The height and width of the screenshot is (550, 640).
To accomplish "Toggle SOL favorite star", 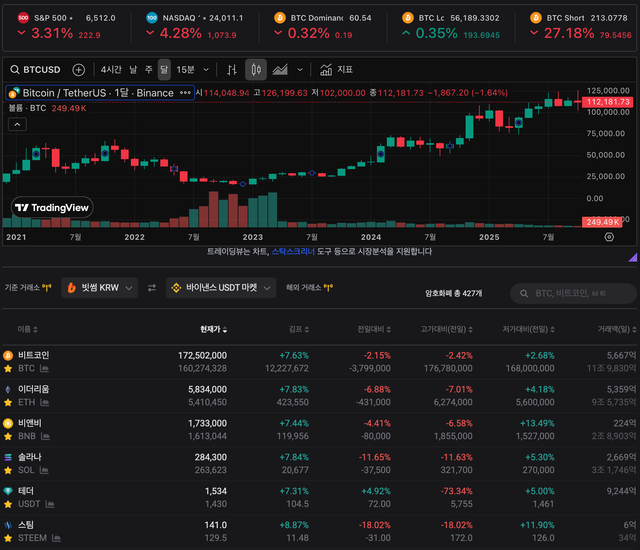I will point(8,470).
